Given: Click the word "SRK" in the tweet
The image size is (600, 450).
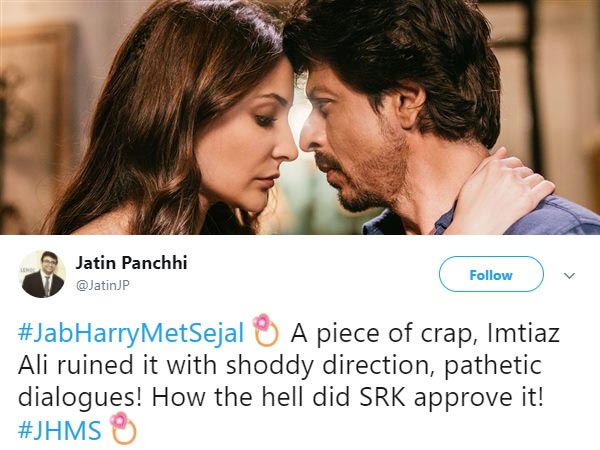Looking at the screenshot, I should tap(383, 397).
